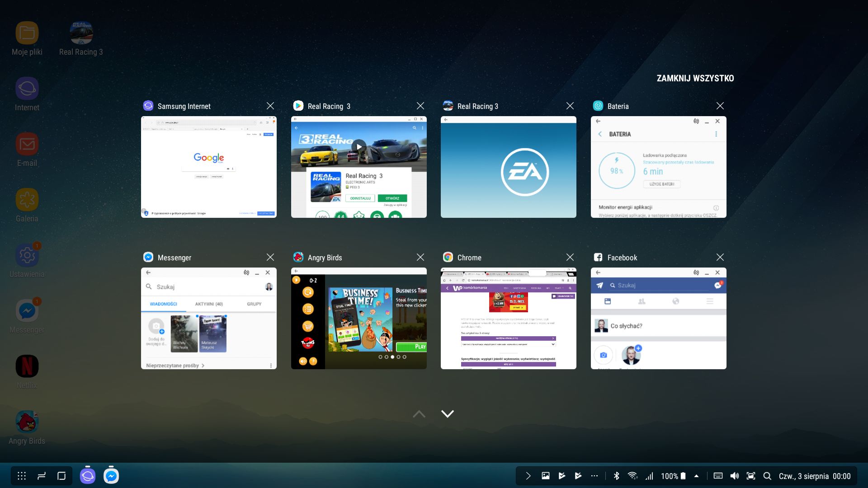Click the Angry Birds card title

click(325, 258)
